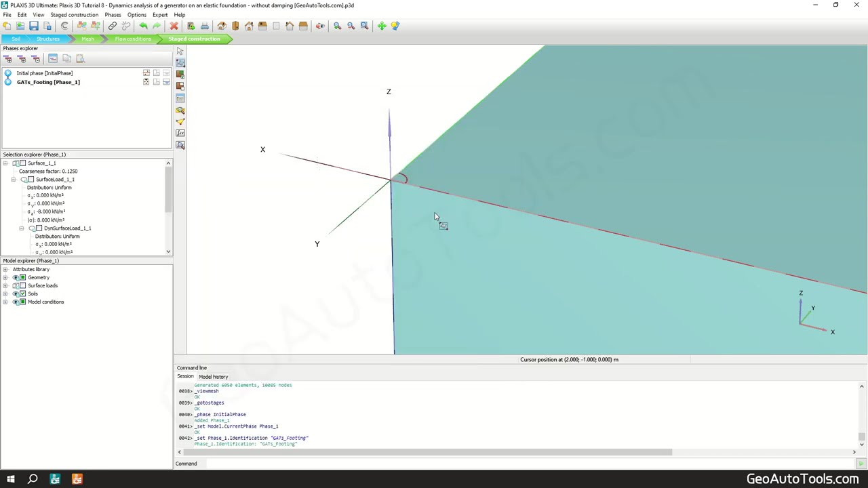Viewport: 868px width, 488px height.
Task: Click the deactivate soil icon in the side toolbar
Action: click(180, 85)
